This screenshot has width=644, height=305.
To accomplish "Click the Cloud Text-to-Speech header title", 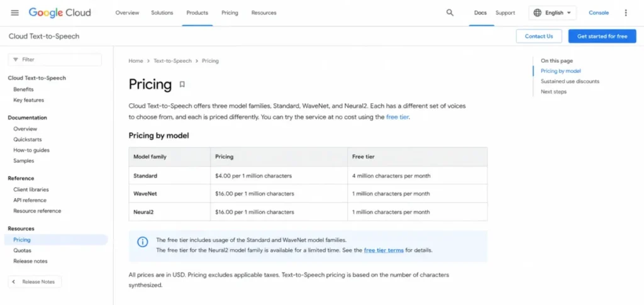I will tap(44, 36).
